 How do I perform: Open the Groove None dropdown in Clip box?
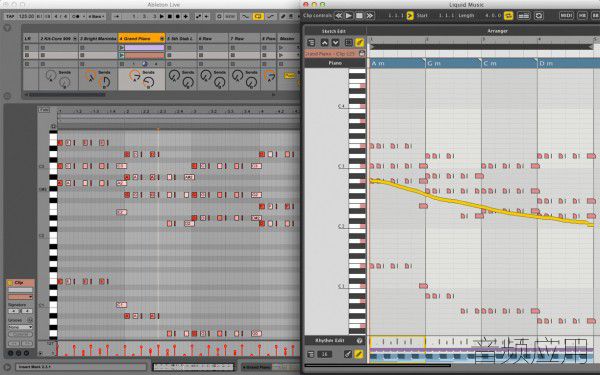[x=20, y=327]
